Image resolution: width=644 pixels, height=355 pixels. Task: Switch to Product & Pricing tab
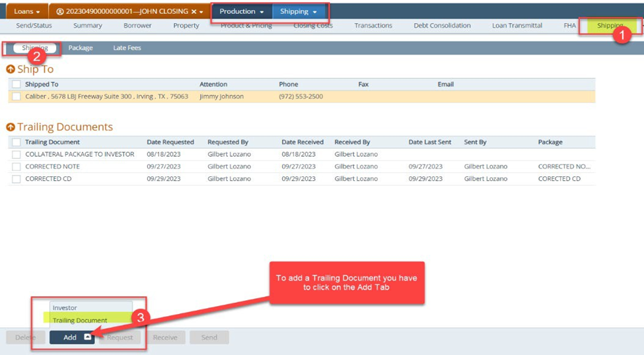[x=246, y=26]
